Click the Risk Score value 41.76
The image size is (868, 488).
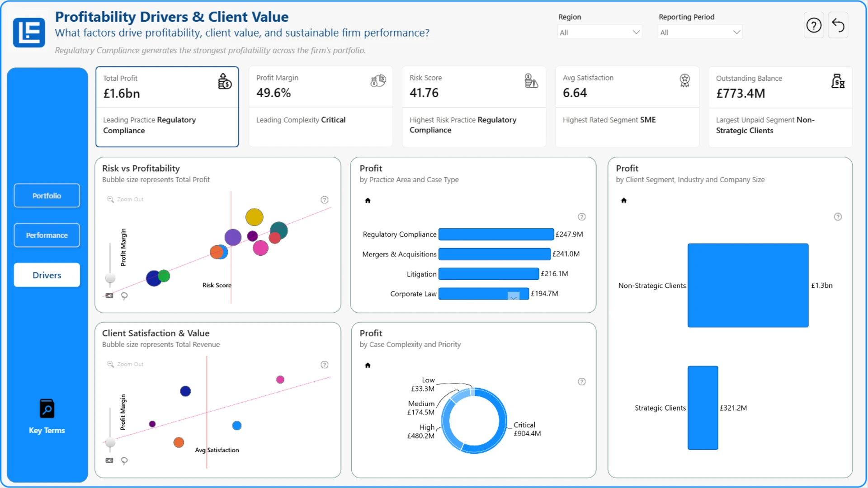tap(424, 93)
